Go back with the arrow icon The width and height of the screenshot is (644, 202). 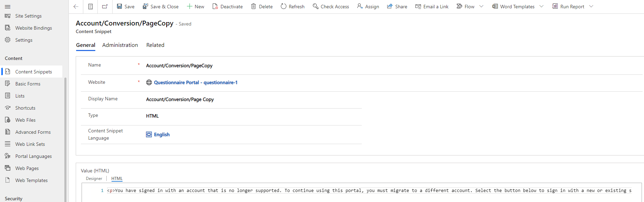(x=76, y=7)
